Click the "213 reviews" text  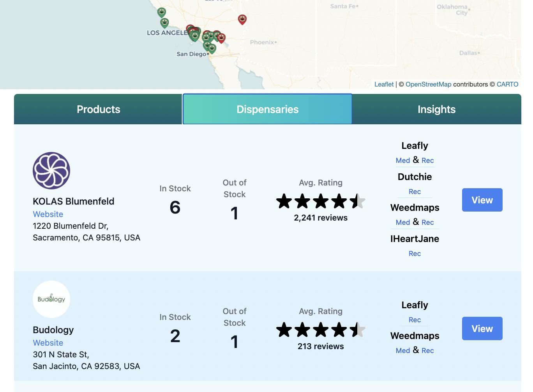(x=321, y=346)
